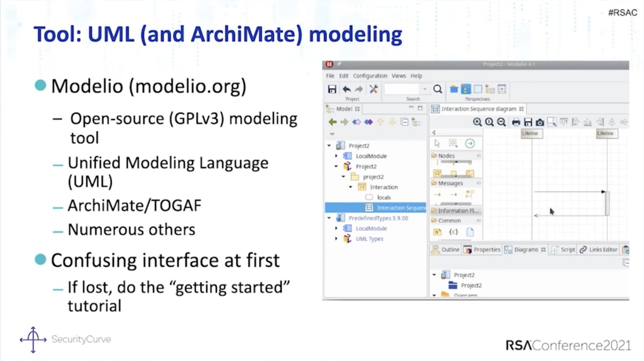Switch to the Outline tab

(x=445, y=249)
